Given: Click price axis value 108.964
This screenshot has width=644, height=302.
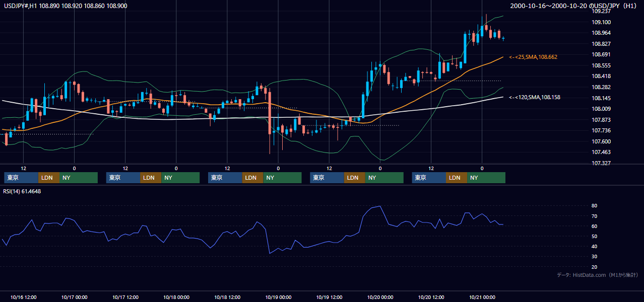Looking at the screenshot, I should click(602, 33).
